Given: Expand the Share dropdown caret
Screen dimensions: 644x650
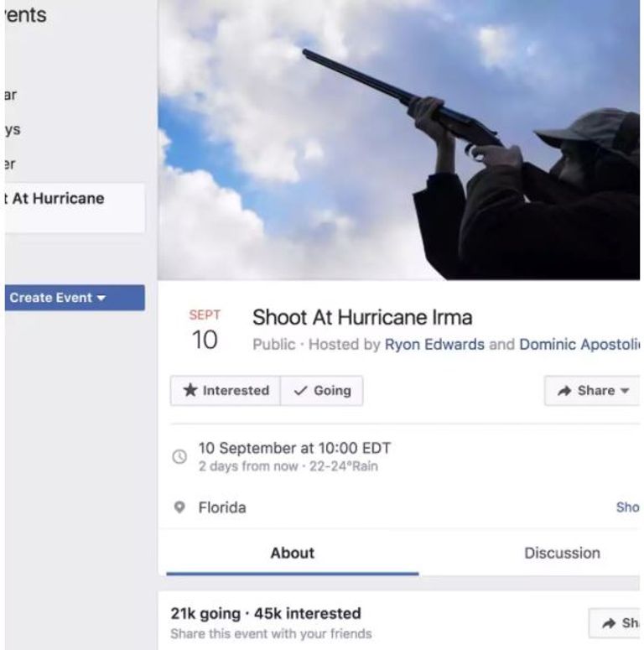Looking at the screenshot, I should click(625, 391).
